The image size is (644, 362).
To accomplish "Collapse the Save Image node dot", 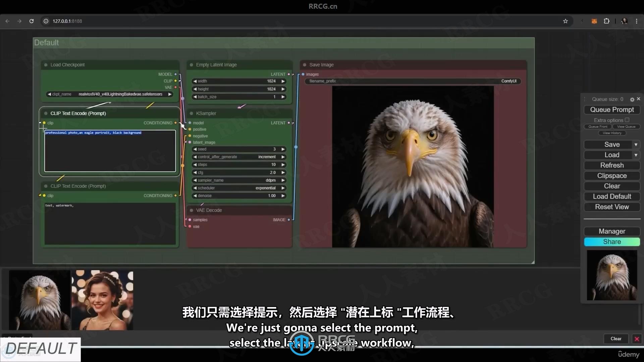I will pos(305,65).
